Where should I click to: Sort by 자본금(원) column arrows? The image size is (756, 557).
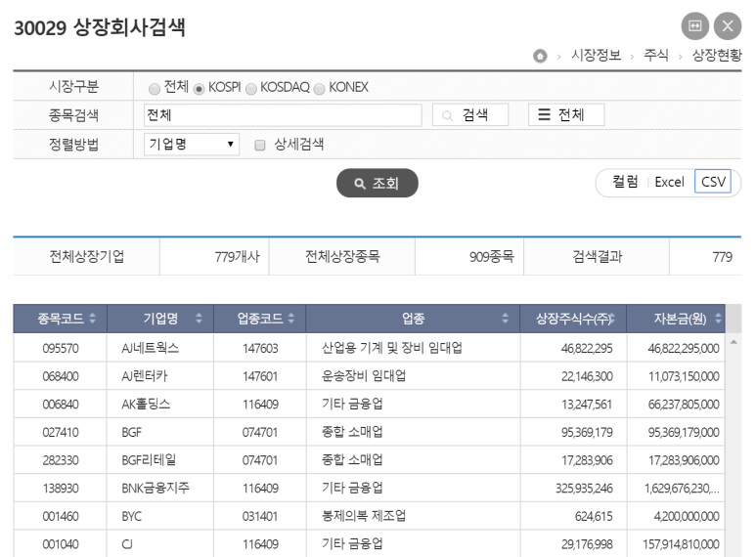[x=718, y=318]
